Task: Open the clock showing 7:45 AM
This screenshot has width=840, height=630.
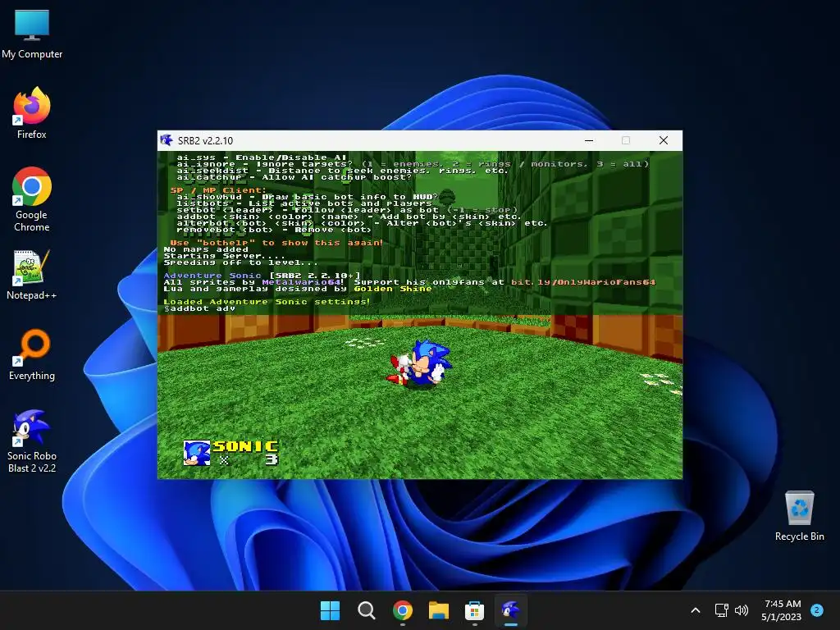Action: click(782, 610)
